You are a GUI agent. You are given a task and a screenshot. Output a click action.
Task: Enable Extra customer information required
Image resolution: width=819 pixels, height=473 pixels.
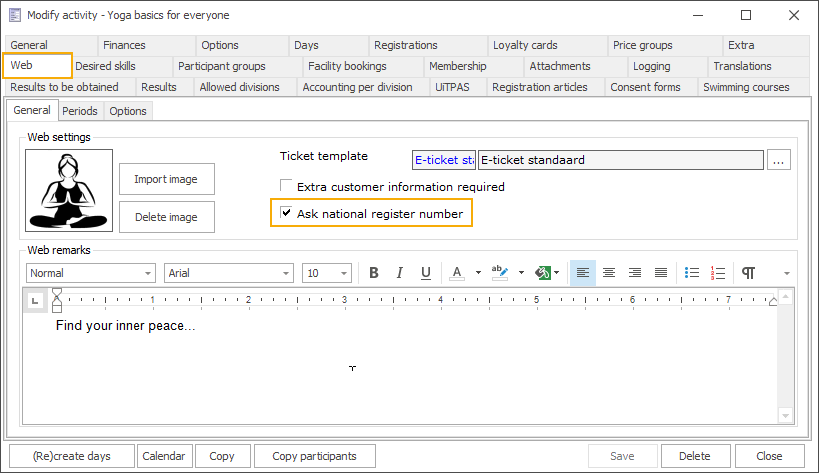click(x=287, y=186)
